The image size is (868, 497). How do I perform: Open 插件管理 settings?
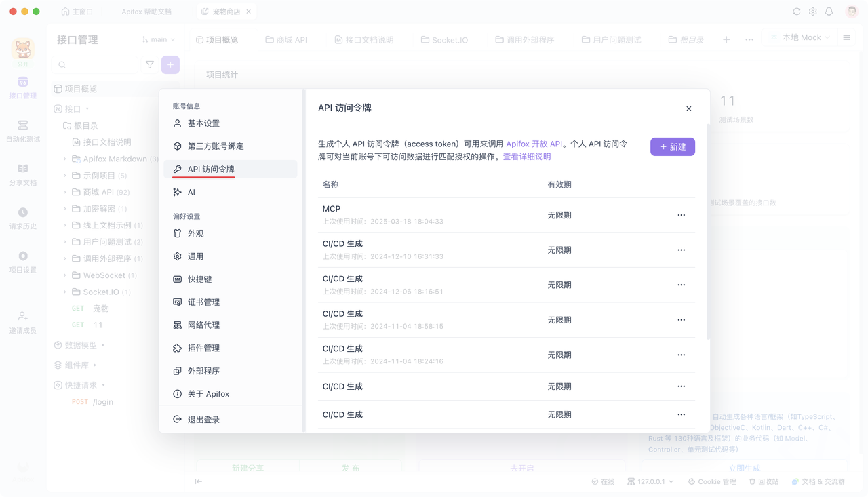tap(231, 348)
